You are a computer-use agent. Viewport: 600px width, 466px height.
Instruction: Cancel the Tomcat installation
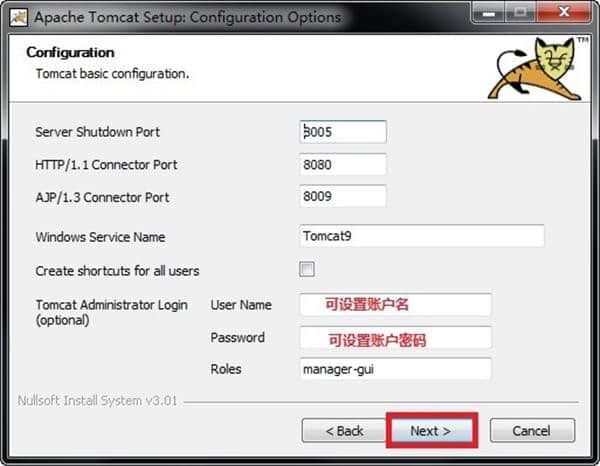click(x=531, y=431)
